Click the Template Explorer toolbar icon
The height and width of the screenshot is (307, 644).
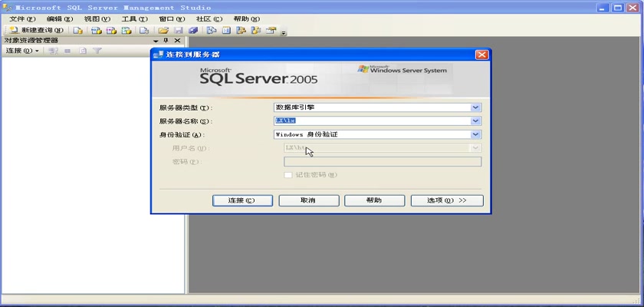[256, 31]
